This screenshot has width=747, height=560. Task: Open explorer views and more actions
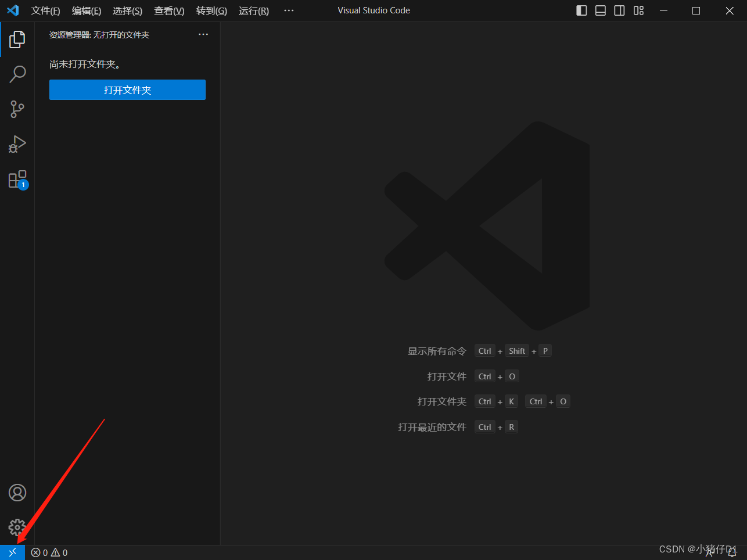point(203,34)
